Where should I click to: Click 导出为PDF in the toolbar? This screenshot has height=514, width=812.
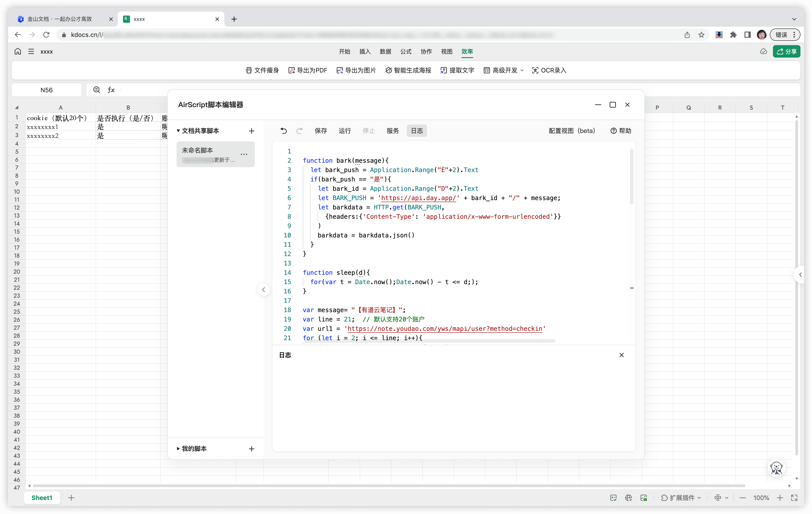click(x=308, y=70)
